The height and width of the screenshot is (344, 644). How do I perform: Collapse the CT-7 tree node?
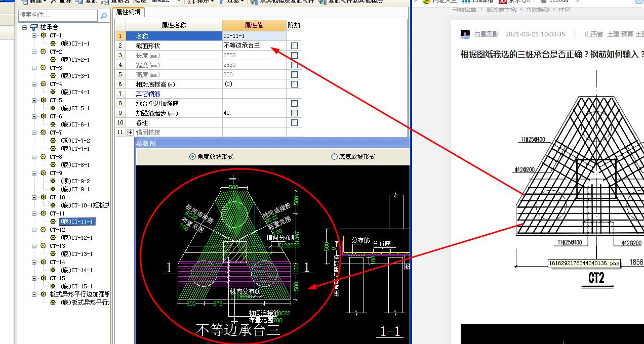35,133
